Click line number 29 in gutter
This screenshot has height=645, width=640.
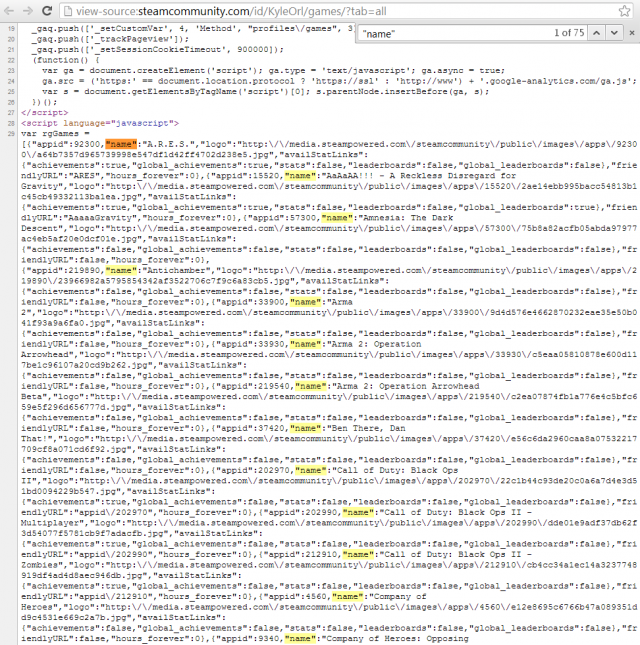coord(11,134)
